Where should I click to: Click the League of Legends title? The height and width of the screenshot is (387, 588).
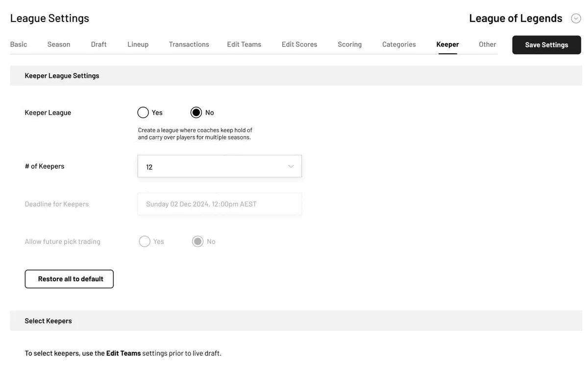click(x=515, y=18)
